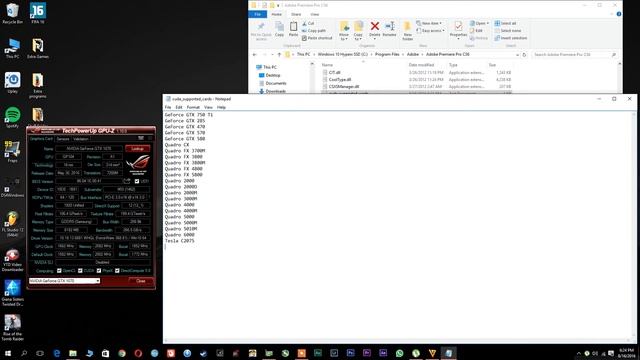Open the GPU selection dropdown in GPU-Z
The width and height of the screenshot is (640, 360).
pyautogui.click(x=64, y=281)
